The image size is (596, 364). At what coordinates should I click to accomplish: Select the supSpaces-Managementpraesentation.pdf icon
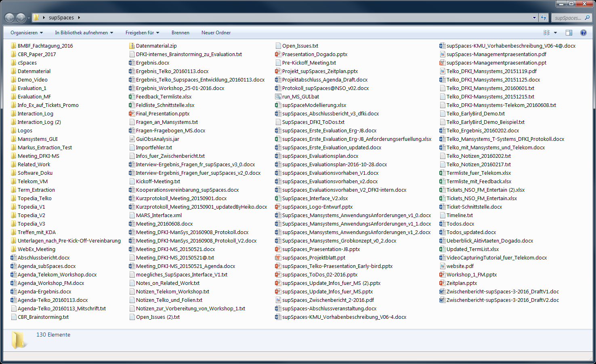point(442,54)
